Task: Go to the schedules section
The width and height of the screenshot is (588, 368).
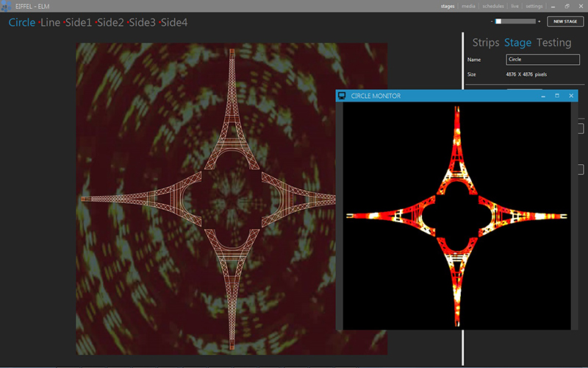Action: [x=493, y=6]
